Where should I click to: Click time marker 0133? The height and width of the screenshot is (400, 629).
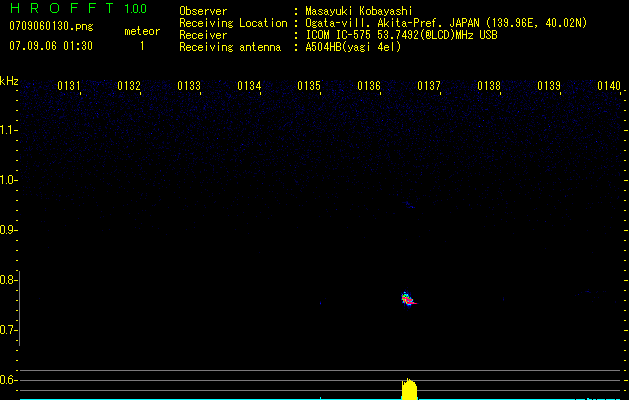(189, 86)
